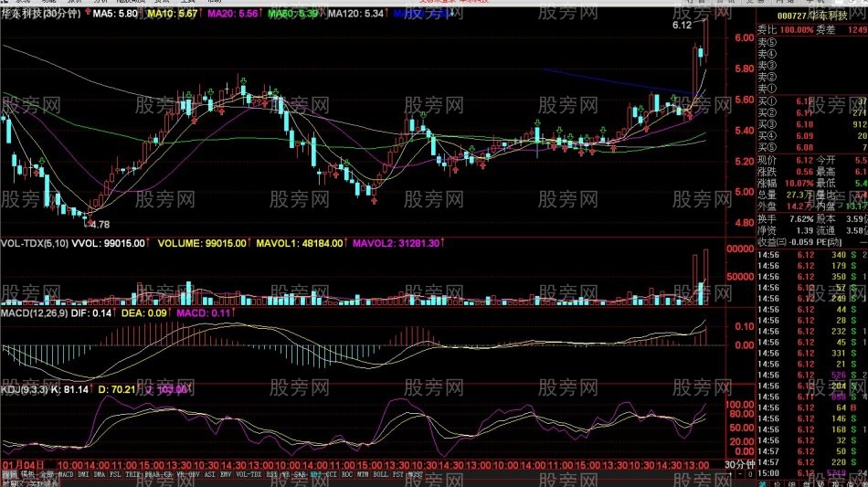Open the MTM indicator tab
This screenshot has width=868, height=487.
(x=363, y=474)
